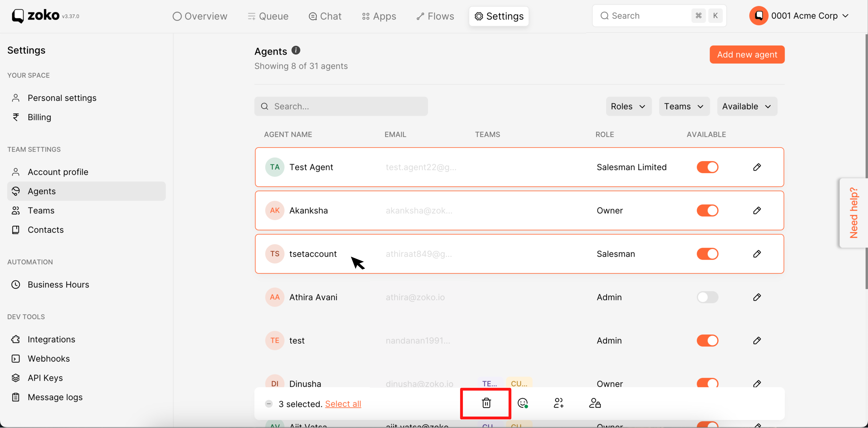868x428 pixels.
Task: Open the Queue tab
Action: click(x=268, y=16)
